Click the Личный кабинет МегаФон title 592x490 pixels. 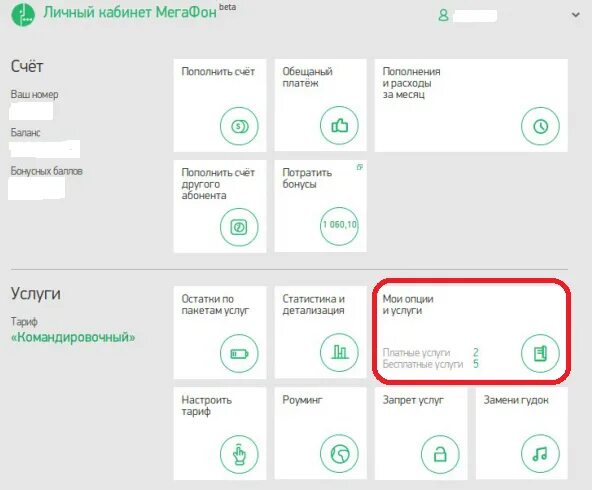pyautogui.click(x=130, y=12)
